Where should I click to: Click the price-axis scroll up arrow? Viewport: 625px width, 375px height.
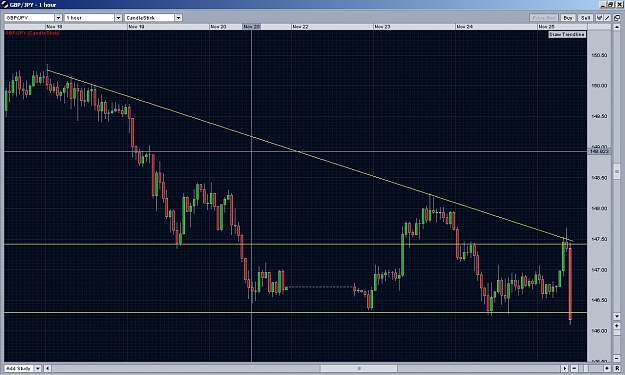coord(617,27)
